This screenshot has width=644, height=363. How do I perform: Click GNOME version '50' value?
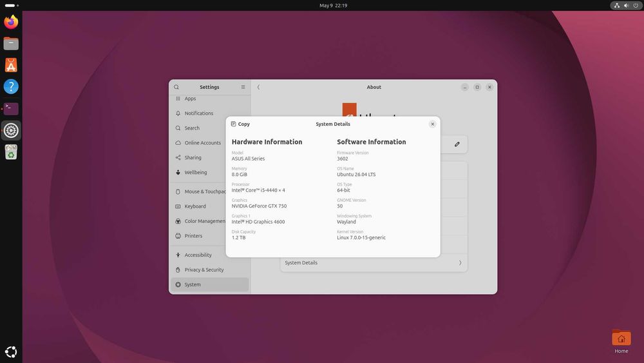click(x=339, y=206)
